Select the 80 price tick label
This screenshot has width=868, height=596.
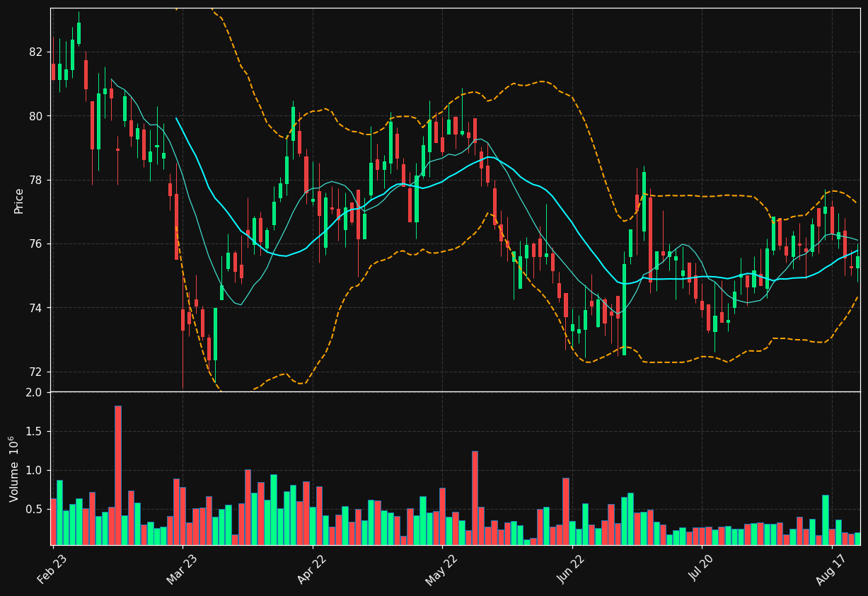tap(36, 116)
